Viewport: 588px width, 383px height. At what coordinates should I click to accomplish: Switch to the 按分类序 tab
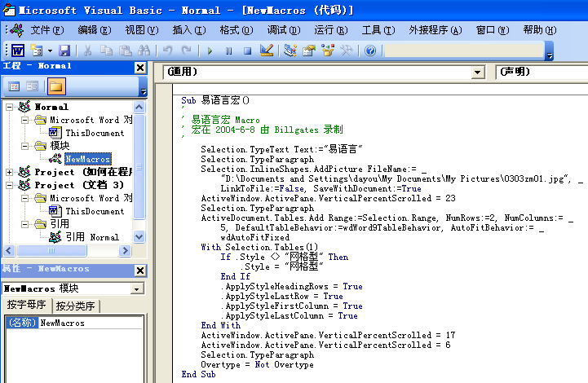coord(75,306)
